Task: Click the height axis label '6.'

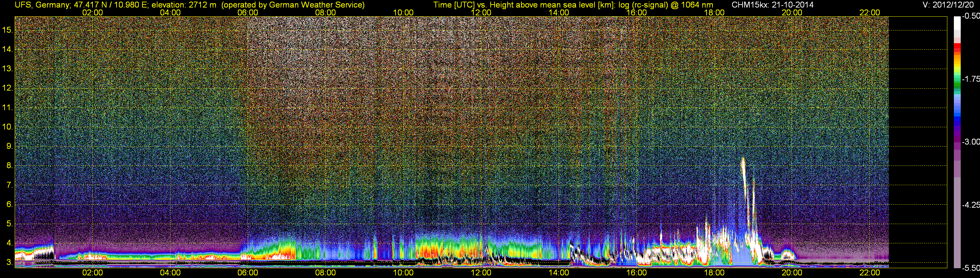Action: tap(9, 204)
